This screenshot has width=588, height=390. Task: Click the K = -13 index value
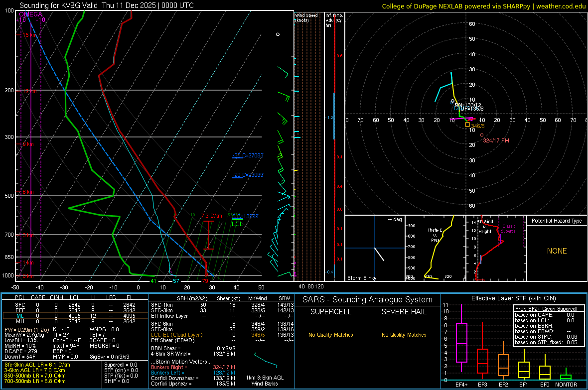61,329
